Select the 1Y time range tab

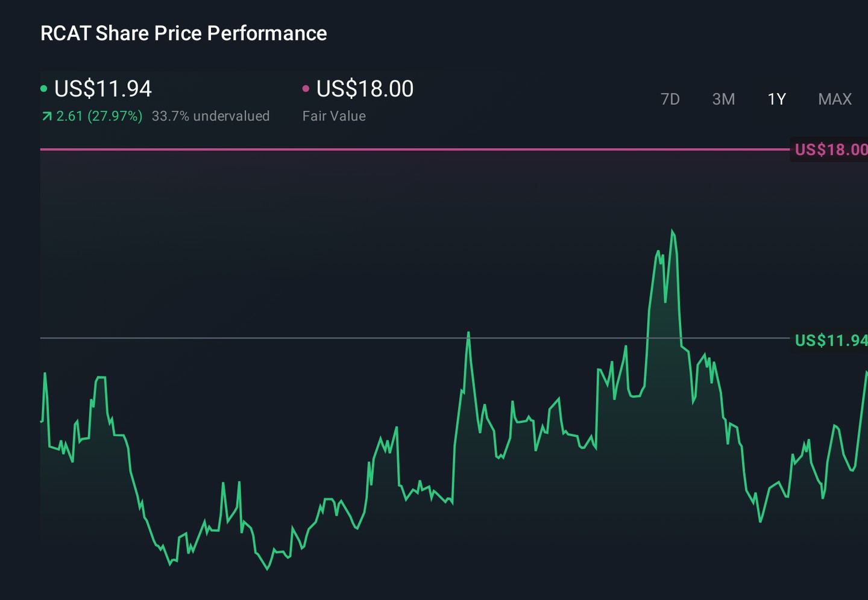(776, 99)
